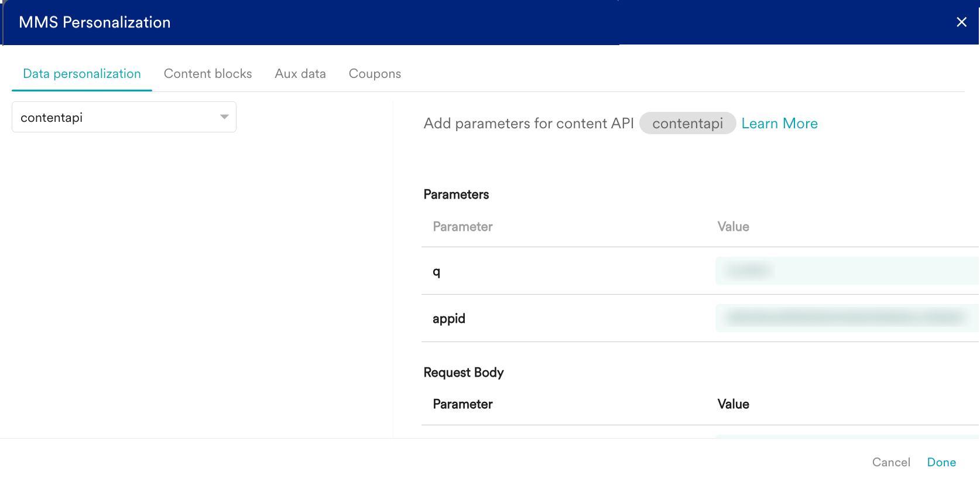Screen dimensions: 980x478
Task: Focus the value field for parameter q
Action: coord(846,271)
